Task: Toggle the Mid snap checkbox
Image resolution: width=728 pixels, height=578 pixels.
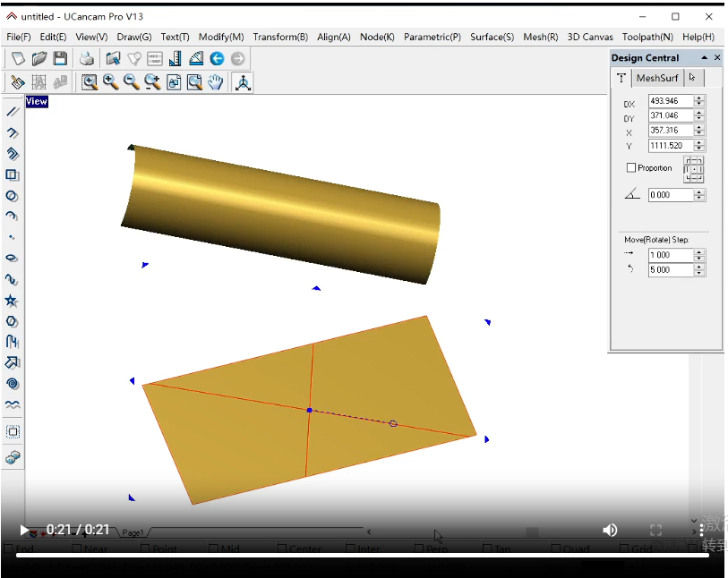Action: pos(214,548)
